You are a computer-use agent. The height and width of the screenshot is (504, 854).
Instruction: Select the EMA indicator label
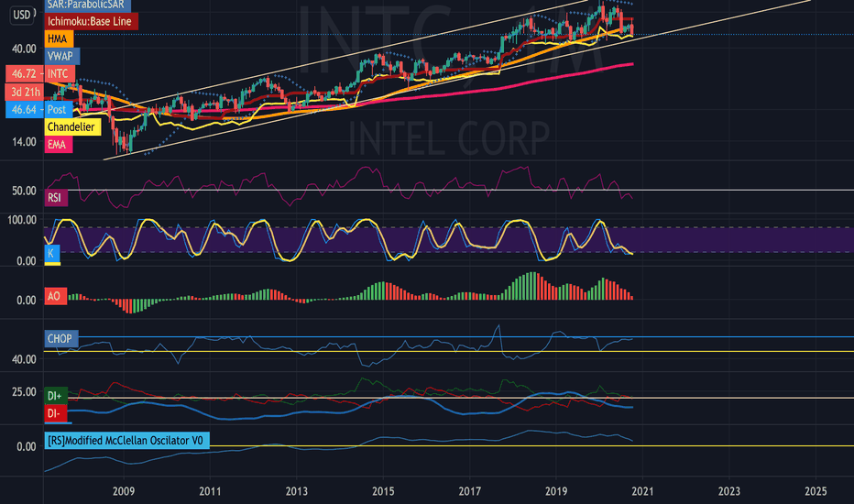pyautogui.click(x=57, y=145)
